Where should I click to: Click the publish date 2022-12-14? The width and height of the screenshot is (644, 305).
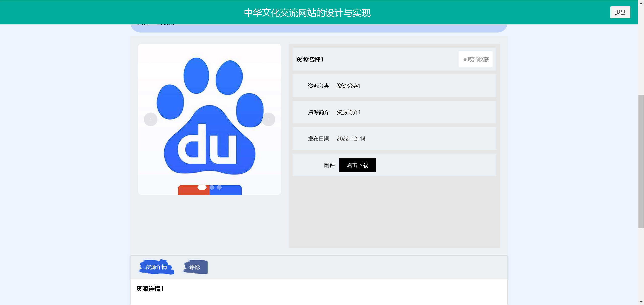(351, 139)
